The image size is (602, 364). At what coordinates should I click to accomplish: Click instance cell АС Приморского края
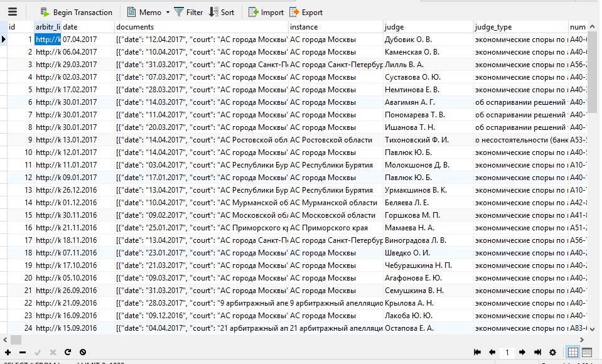[336, 228]
